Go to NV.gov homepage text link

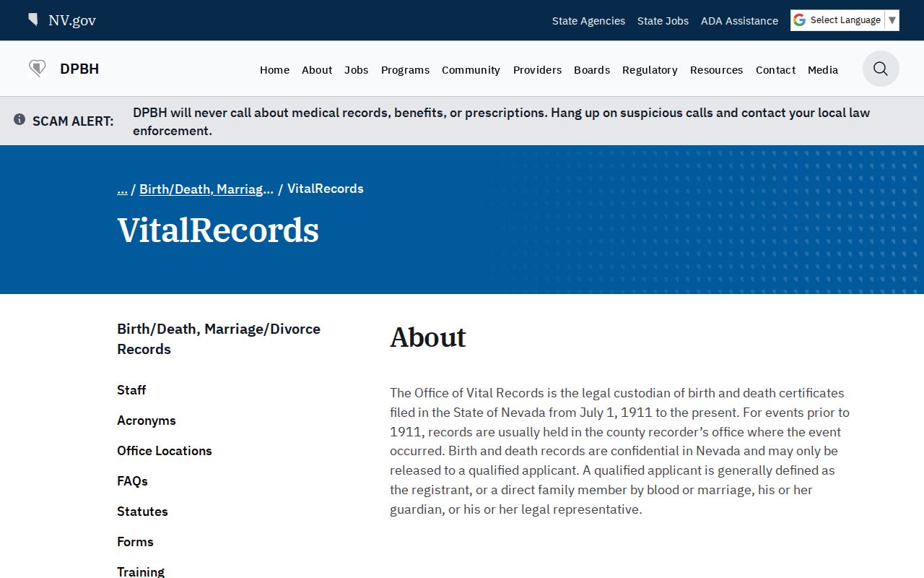(72, 20)
